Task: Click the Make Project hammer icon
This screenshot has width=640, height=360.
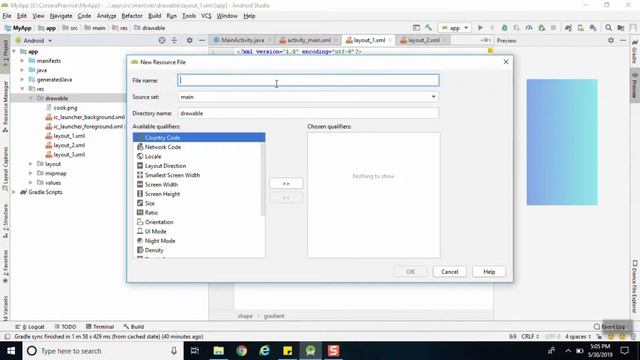Action: (x=428, y=28)
